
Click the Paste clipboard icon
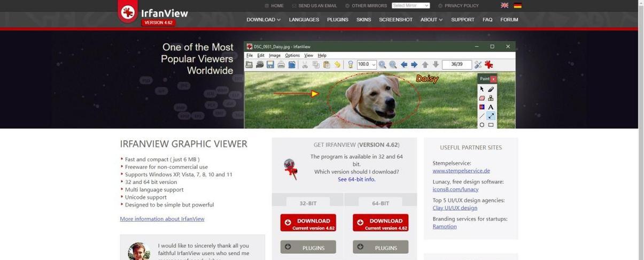coord(327,64)
